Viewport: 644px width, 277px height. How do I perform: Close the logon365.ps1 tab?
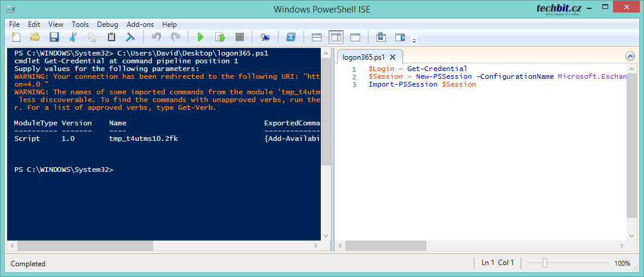tap(394, 57)
